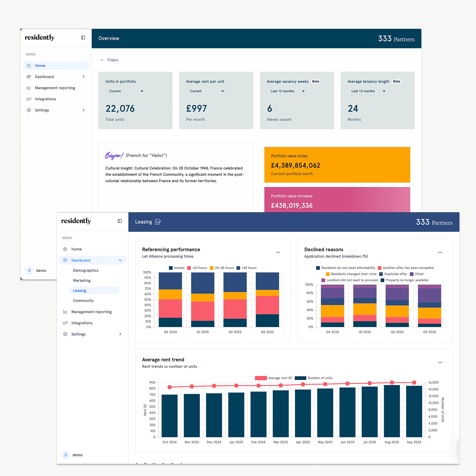Open Average tenancy length period dropdown
Image resolution: width=476 pixels, height=476 pixels.
click(x=368, y=91)
